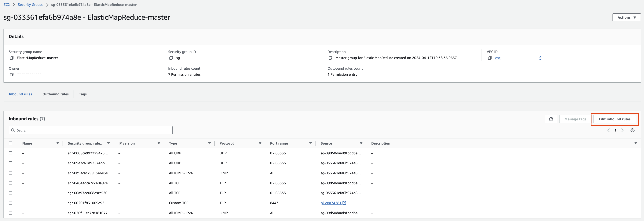Click the Custom TCP type cell
The image size is (644, 221).
click(178, 203)
